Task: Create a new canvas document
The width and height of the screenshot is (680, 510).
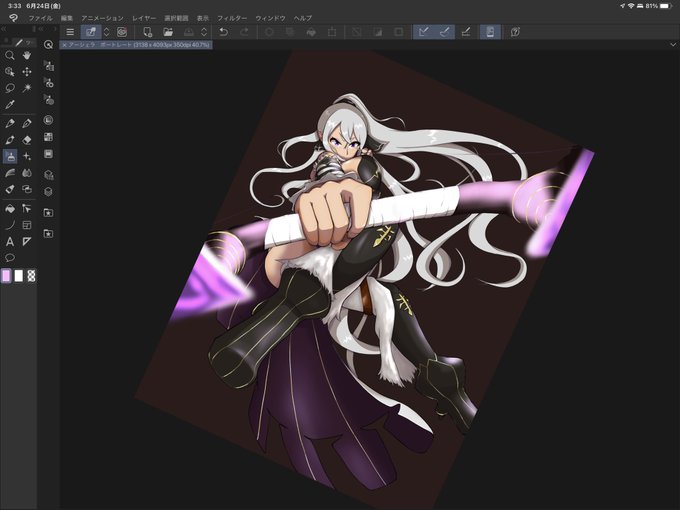Action: click(x=147, y=32)
